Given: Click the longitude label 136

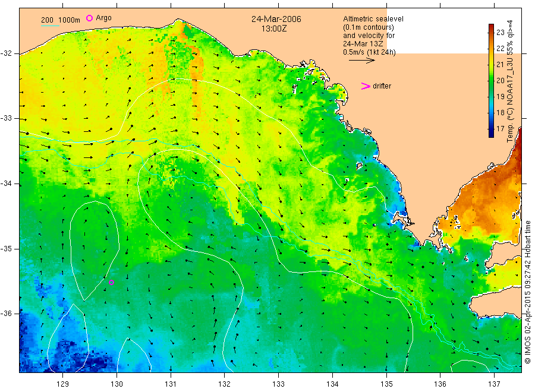Looking at the screenshot, I should pos(440,384).
